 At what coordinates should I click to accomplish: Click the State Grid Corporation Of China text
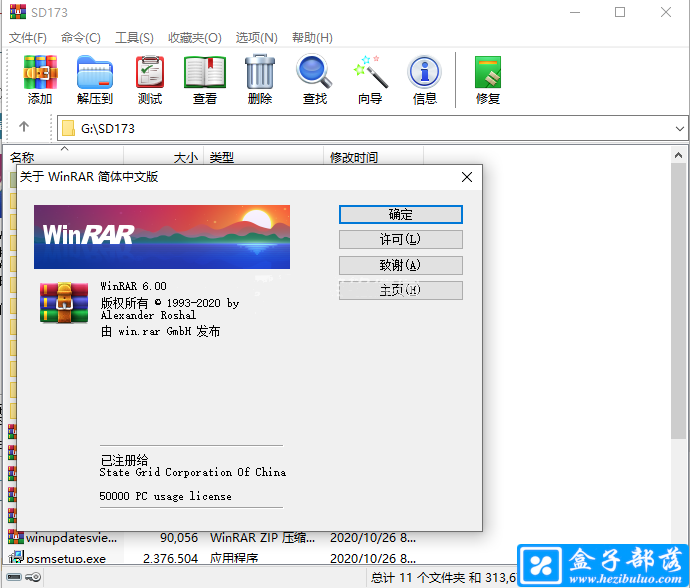tap(193, 472)
